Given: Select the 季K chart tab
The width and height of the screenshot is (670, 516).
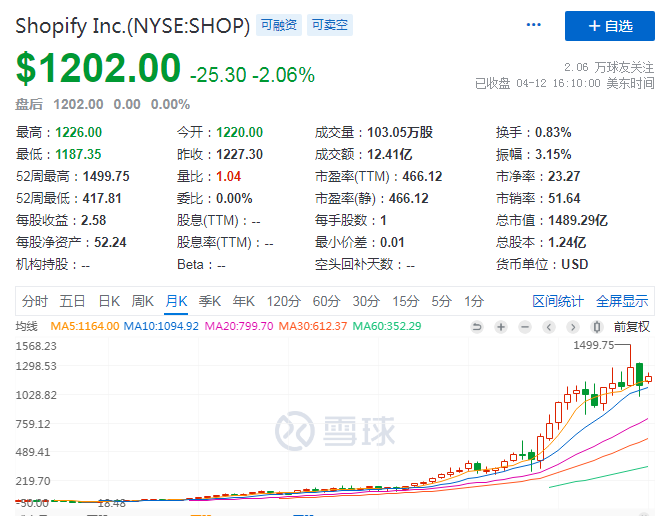Looking at the screenshot, I should pyautogui.click(x=209, y=301).
